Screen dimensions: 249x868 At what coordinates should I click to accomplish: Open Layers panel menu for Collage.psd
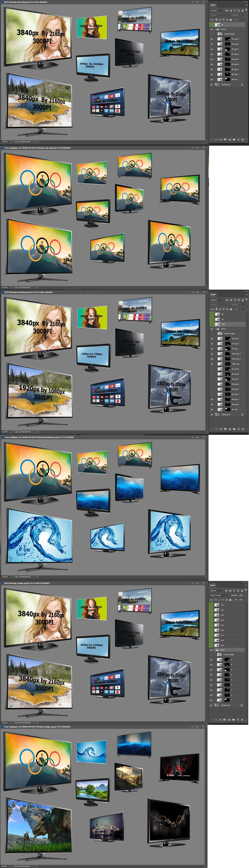click(x=246, y=585)
